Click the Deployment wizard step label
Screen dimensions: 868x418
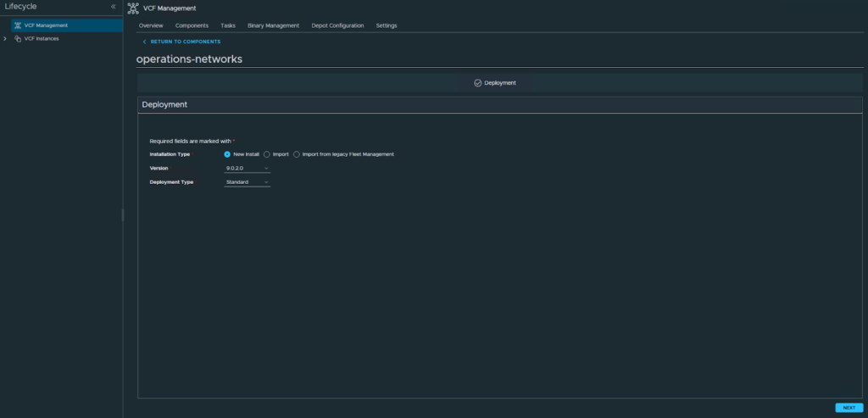[x=500, y=83]
